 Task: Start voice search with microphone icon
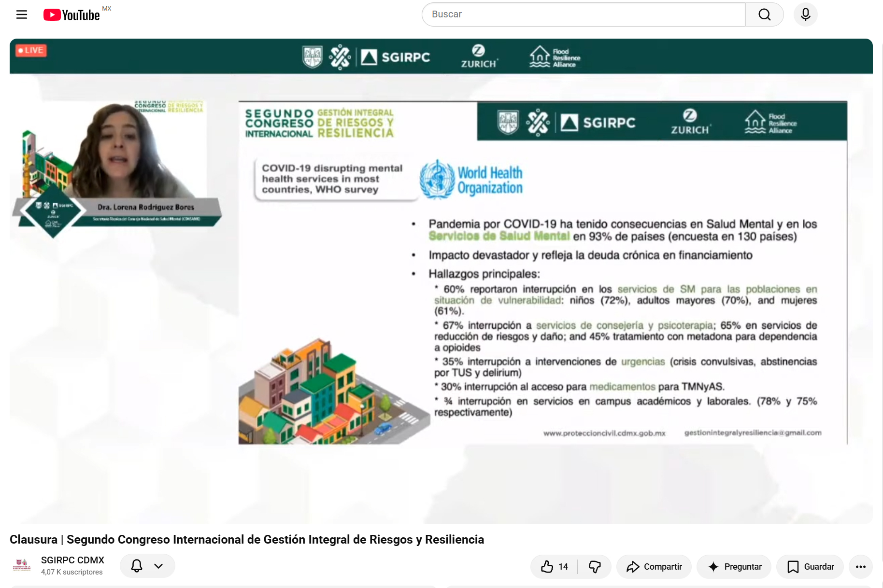click(805, 14)
